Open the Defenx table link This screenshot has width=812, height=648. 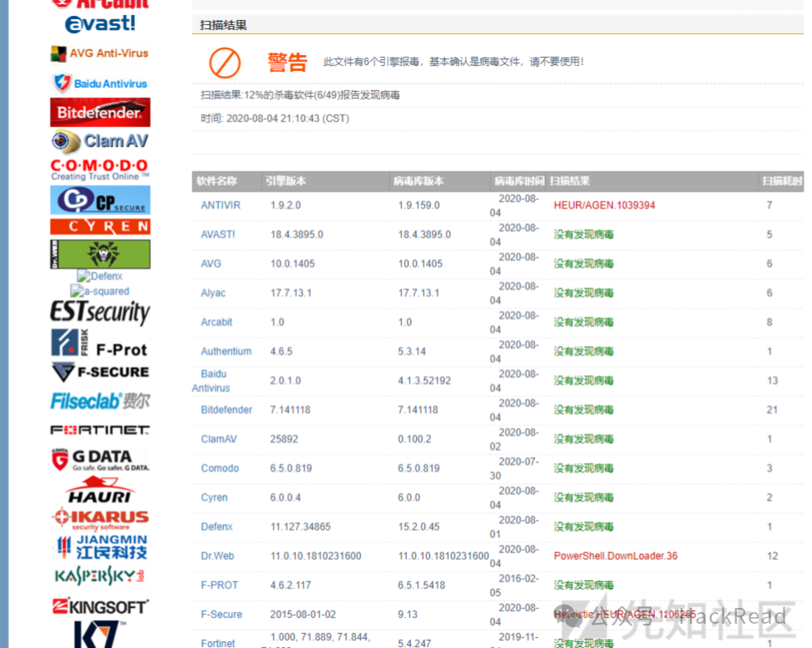[216, 527]
